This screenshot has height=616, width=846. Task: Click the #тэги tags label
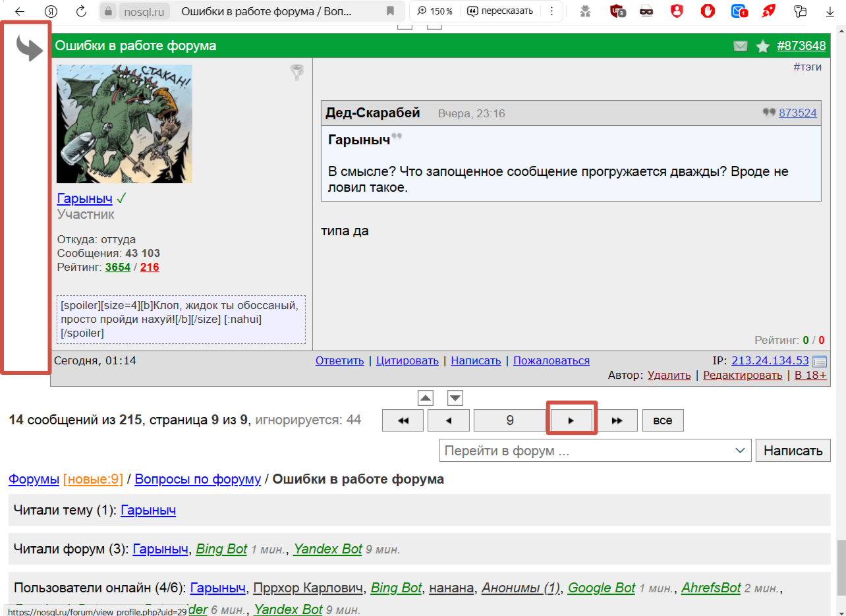coord(808,67)
